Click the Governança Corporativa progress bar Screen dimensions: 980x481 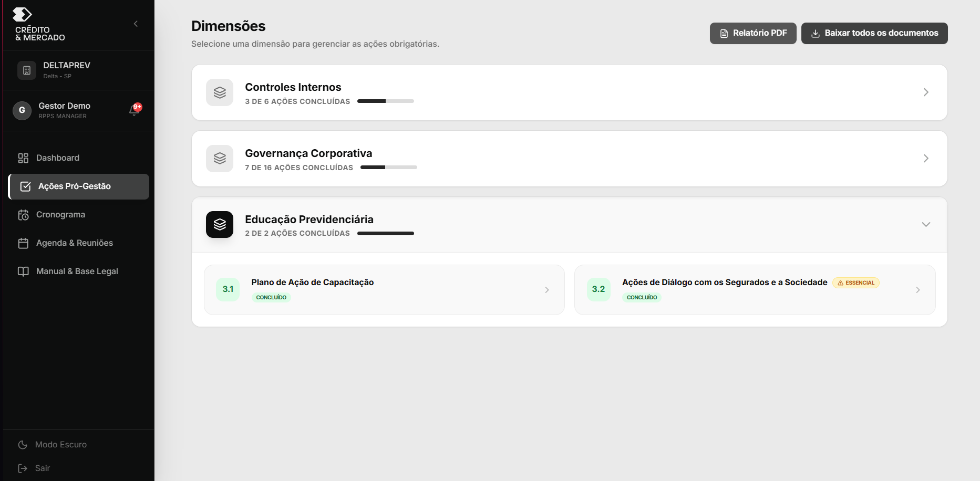(389, 167)
